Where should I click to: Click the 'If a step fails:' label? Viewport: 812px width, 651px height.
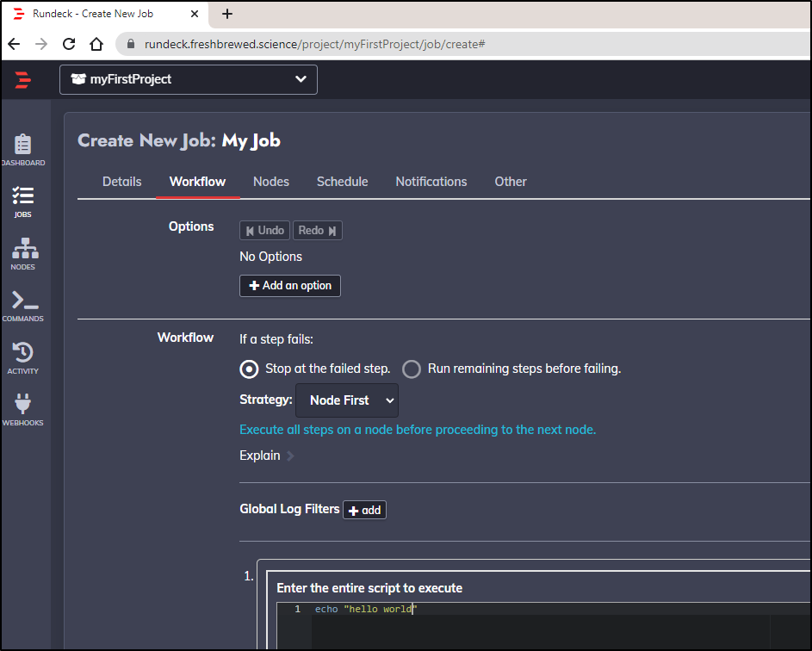(x=276, y=340)
